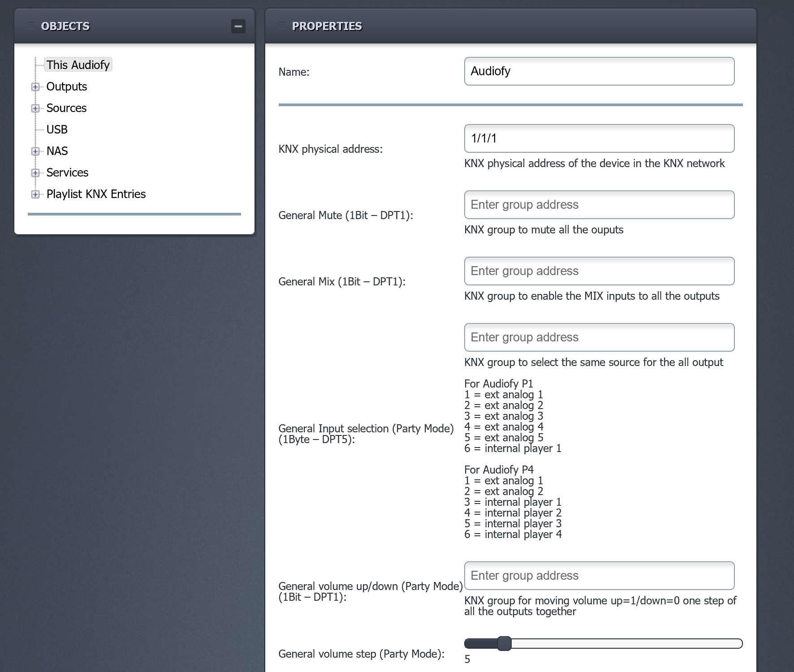Click the Name field containing Audiofy
The height and width of the screenshot is (672, 794).
[x=599, y=71]
